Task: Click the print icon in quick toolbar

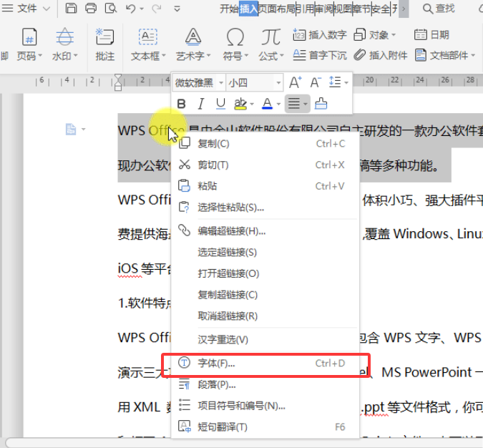Action: (x=91, y=9)
